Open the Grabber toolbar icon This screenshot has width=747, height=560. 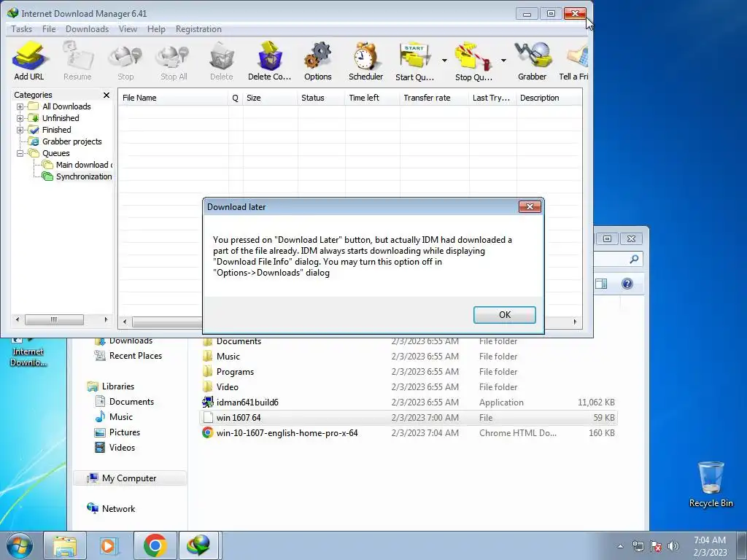pos(532,61)
